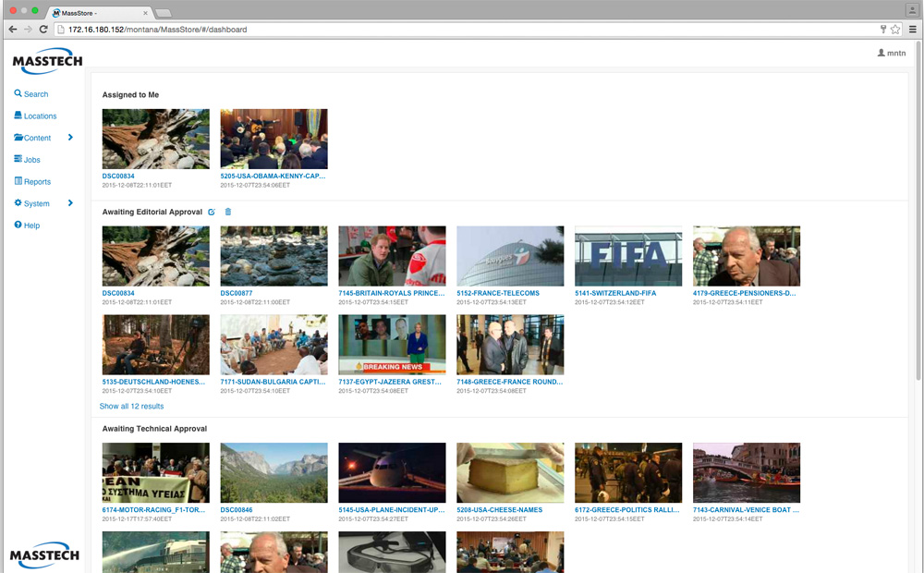Screen dimensions: 924x573
Task: Click the browser forward arrow
Action: (28, 29)
